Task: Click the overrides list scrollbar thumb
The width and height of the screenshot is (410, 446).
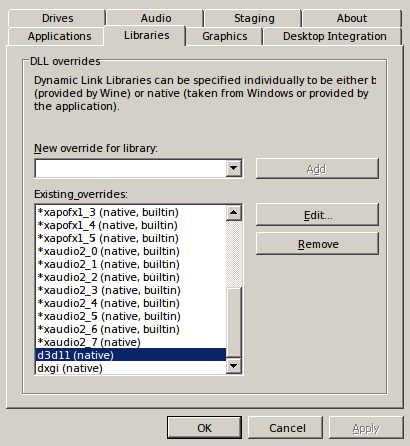Action: pos(234,322)
